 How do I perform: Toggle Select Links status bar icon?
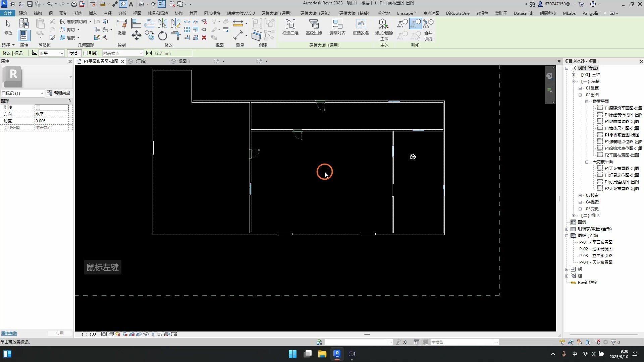562,342
